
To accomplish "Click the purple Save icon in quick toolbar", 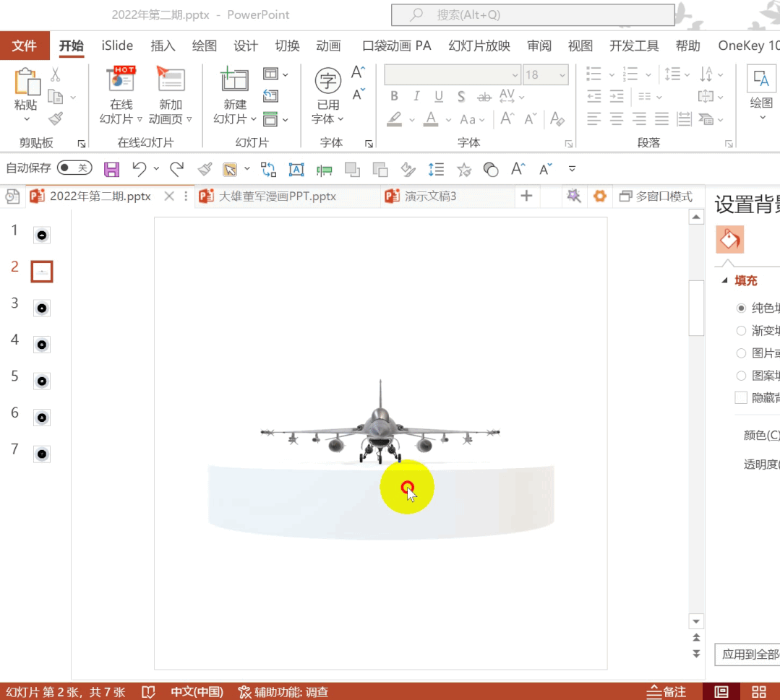I will pos(111,170).
